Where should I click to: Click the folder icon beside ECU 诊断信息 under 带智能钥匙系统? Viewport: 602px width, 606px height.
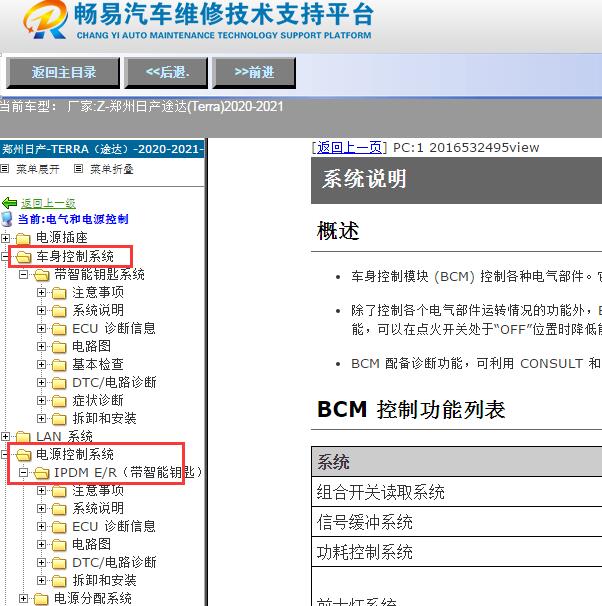[59, 329]
